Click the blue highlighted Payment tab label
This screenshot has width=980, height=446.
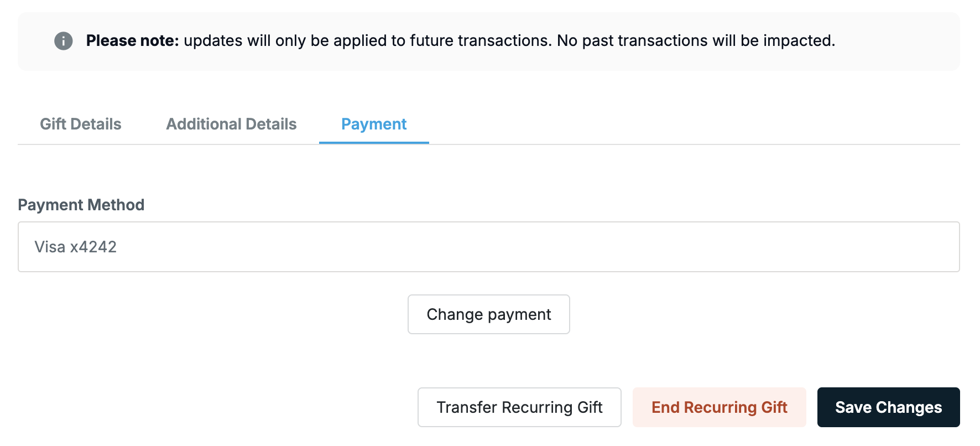374,124
